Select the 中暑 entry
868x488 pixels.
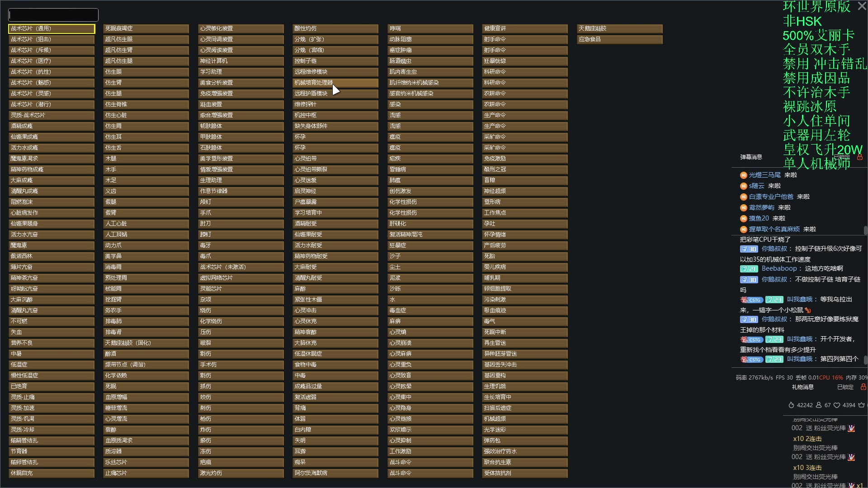[52, 354]
